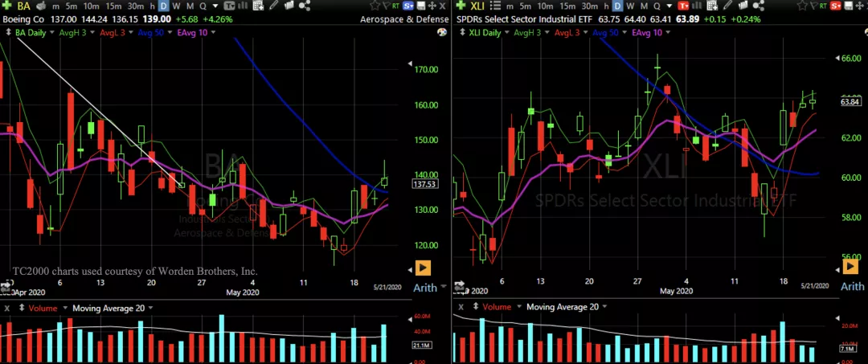Click the gray template icon in BA chart toolbar
The width and height of the screenshot is (868, 364).
coord(229,6)
